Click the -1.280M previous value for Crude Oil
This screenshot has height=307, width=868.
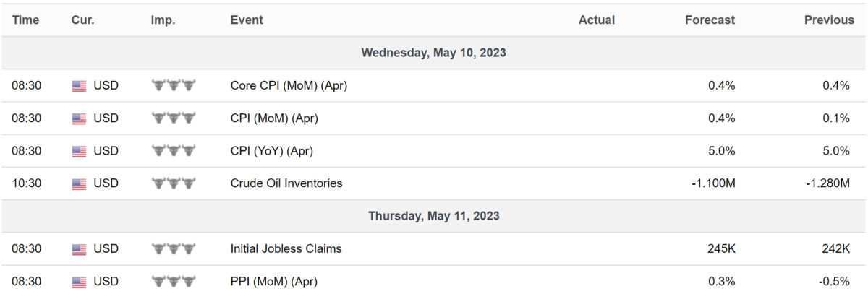click(x=828, y=183)
